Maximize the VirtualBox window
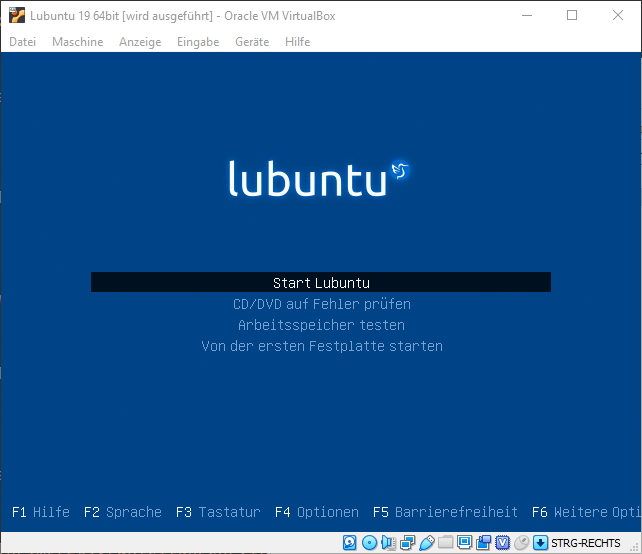This screenshot has width=642, height=554. (572, 16)
